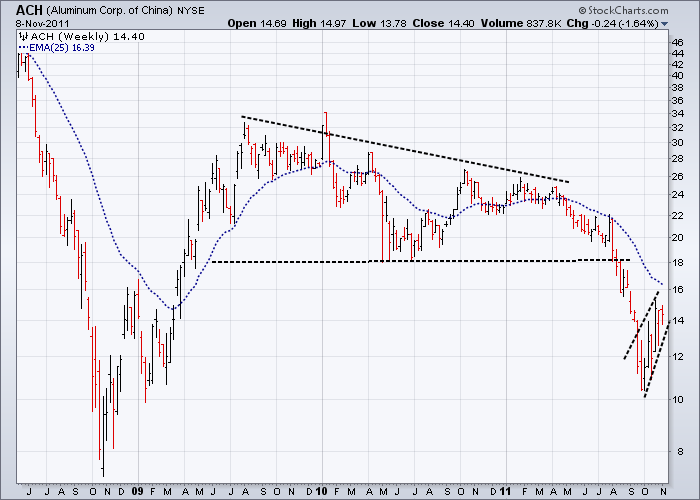Click the 8 price axis label
The width and height of the screenshot is (700, 500).
click(680, 452)
